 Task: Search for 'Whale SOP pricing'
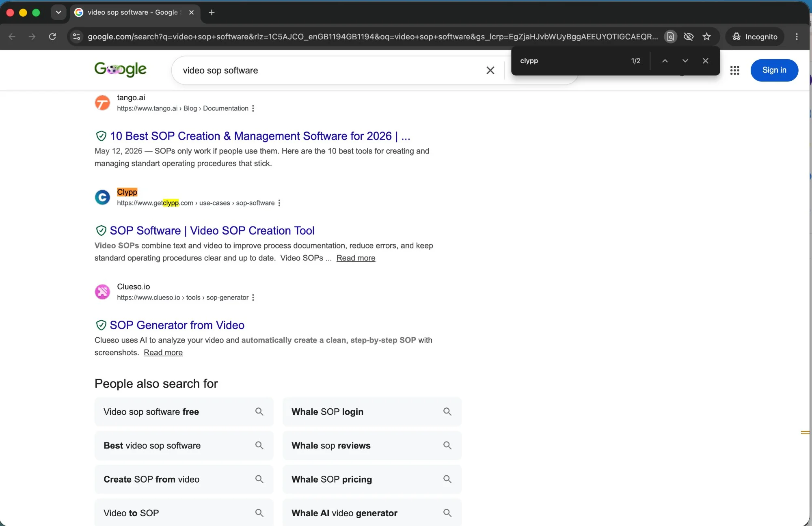372,479
